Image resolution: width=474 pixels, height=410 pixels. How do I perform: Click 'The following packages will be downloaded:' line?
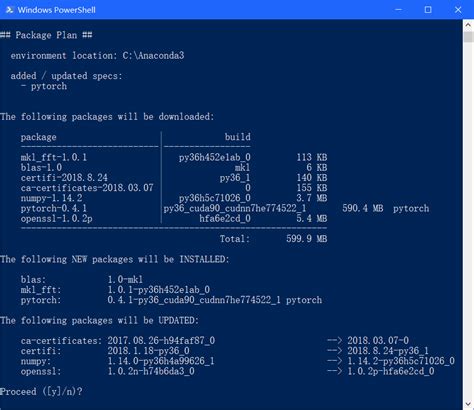pyautogui.click(x=107, y=117)
